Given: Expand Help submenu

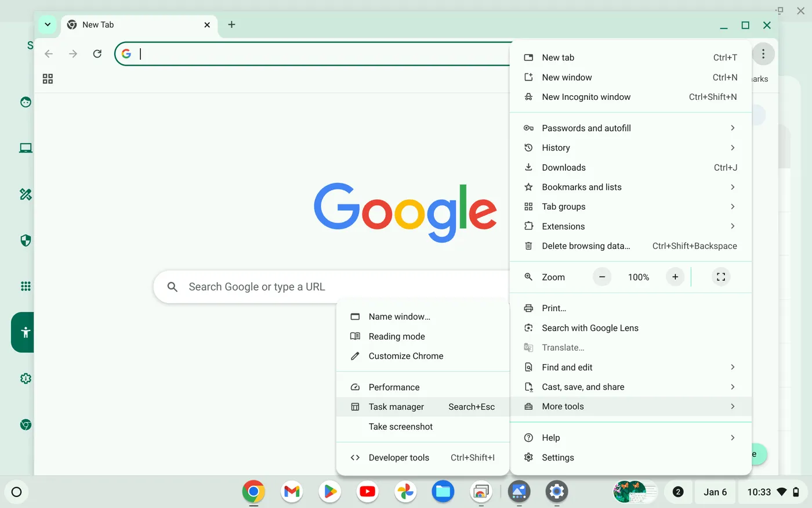Looking at the screenshot, I should coord(630,438).
